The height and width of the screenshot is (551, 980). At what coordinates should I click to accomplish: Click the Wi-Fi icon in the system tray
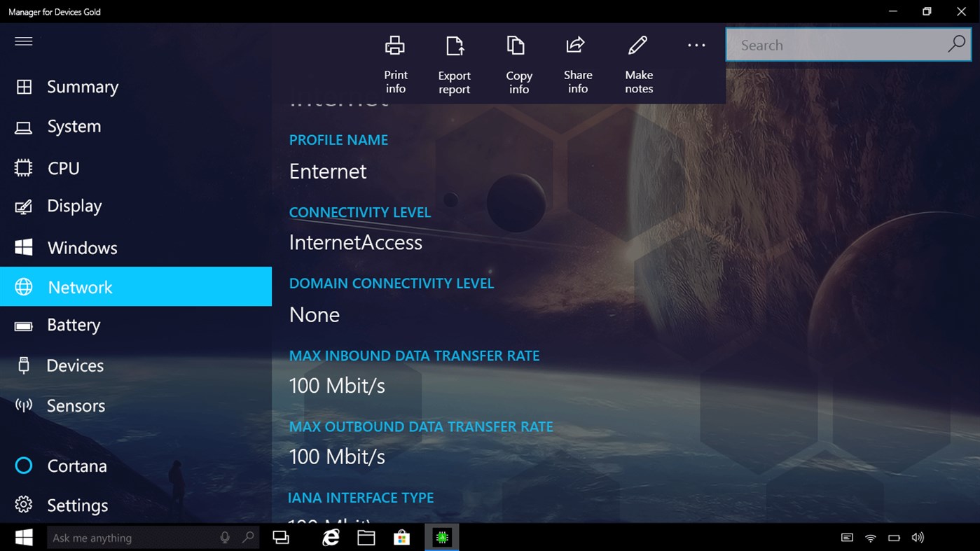click(870, 538)
